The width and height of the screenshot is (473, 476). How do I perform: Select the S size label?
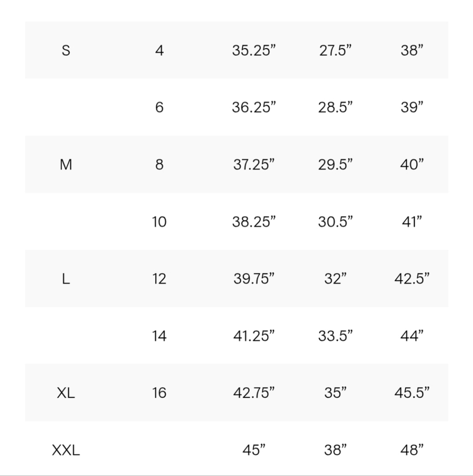click(x=66, y=51)
